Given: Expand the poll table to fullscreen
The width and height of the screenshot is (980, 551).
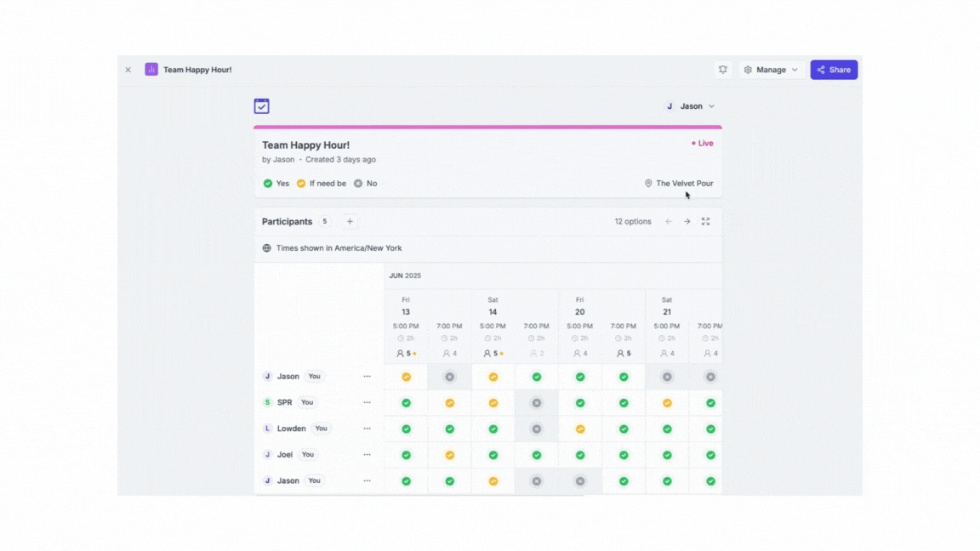Looking at the screenshot, I should [705, 221].
